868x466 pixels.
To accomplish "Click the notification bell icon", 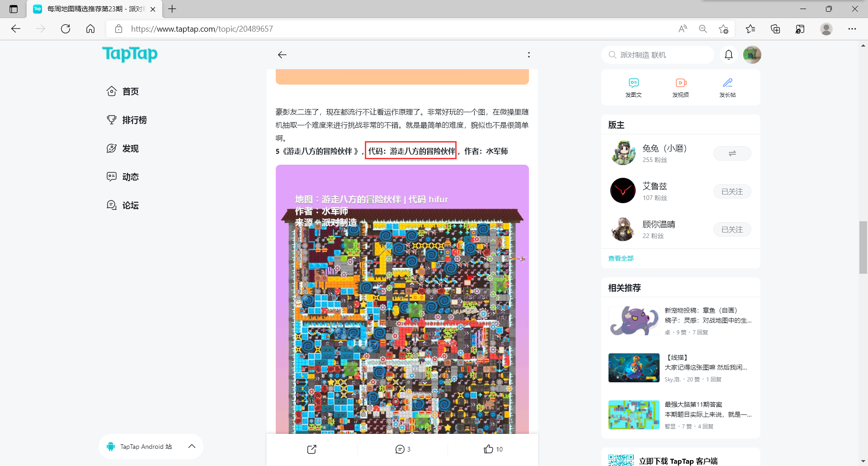I will (x=728, y=55).
